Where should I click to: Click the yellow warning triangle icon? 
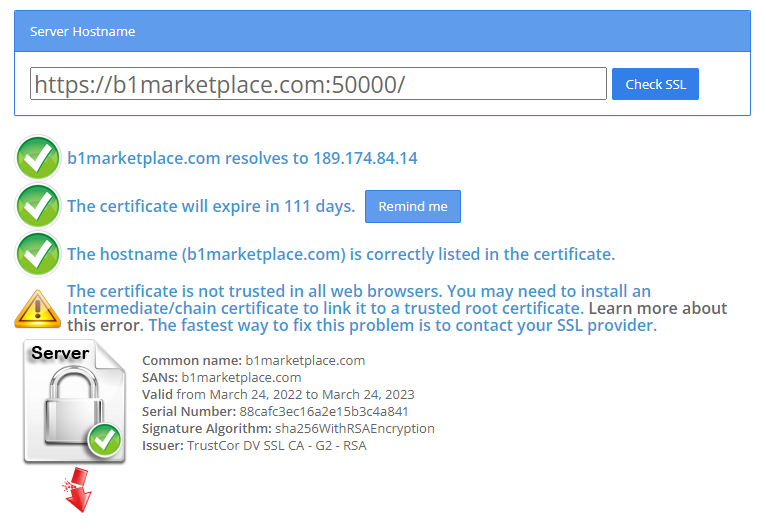pyautogui.click(x=38, y=309)
